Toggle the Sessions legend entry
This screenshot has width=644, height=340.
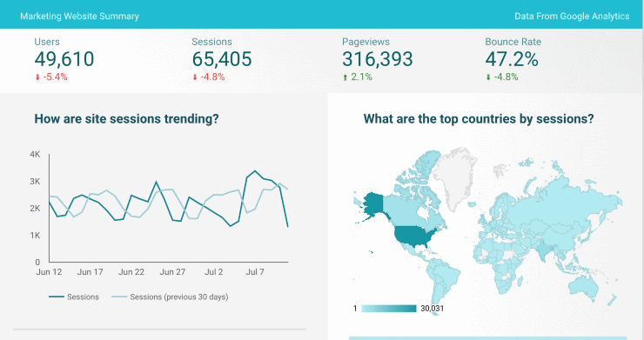tap(74, 297)
